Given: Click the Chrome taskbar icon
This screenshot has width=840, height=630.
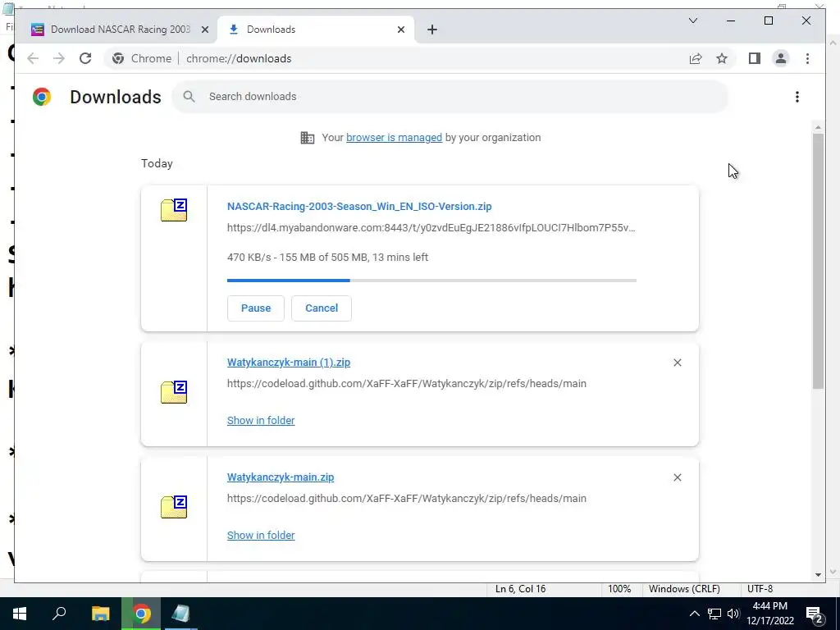Looking at the screenshot, I should [141, 614].
